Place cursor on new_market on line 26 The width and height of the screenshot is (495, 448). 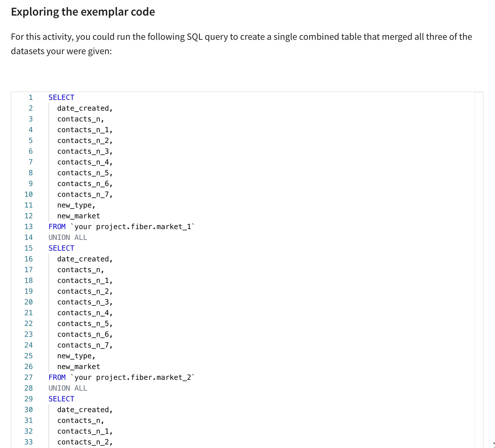[x=79, y=367]
